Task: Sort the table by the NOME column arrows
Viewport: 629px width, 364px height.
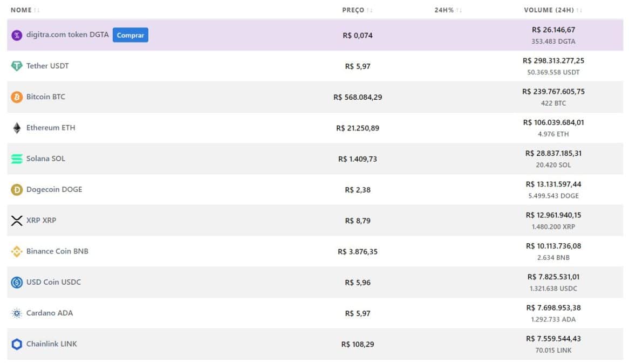Action: (37, 10)
